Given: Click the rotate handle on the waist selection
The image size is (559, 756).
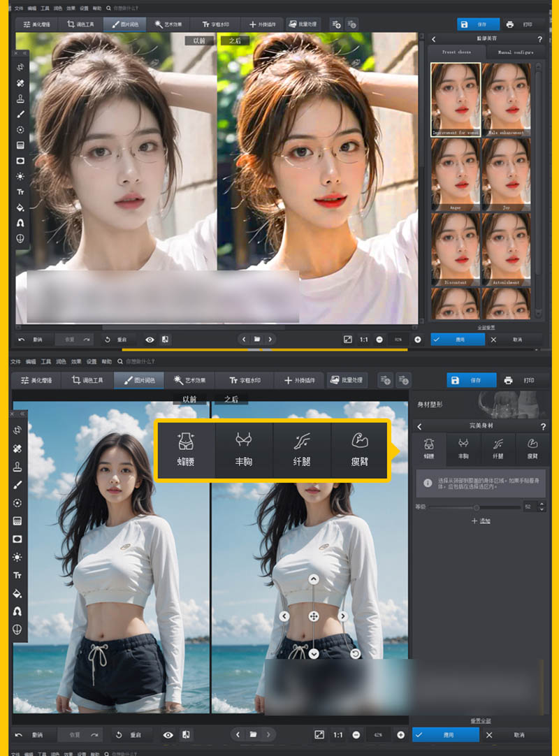Looking at the screenshot, I should tap(356, 653).
